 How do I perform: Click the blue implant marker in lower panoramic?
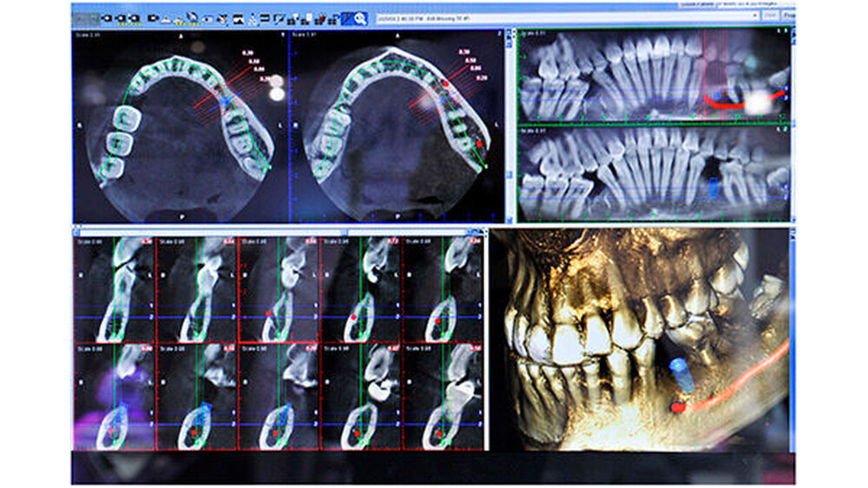715,188
